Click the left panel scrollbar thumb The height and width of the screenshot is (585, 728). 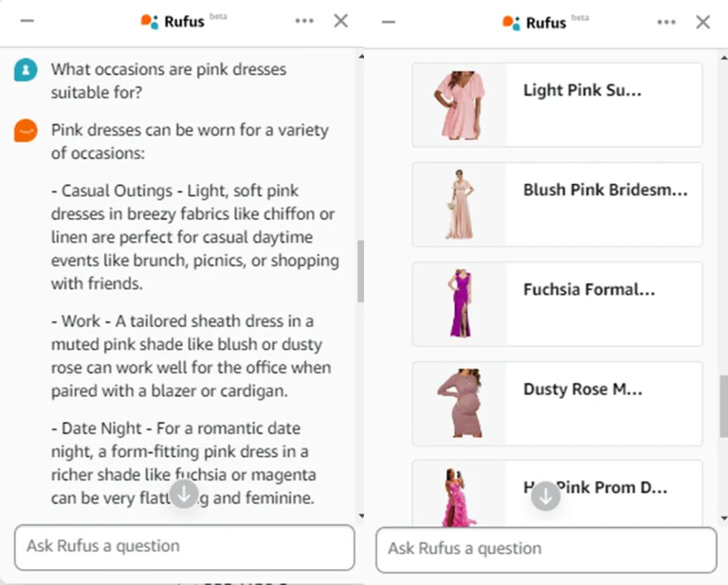point(361,271)
